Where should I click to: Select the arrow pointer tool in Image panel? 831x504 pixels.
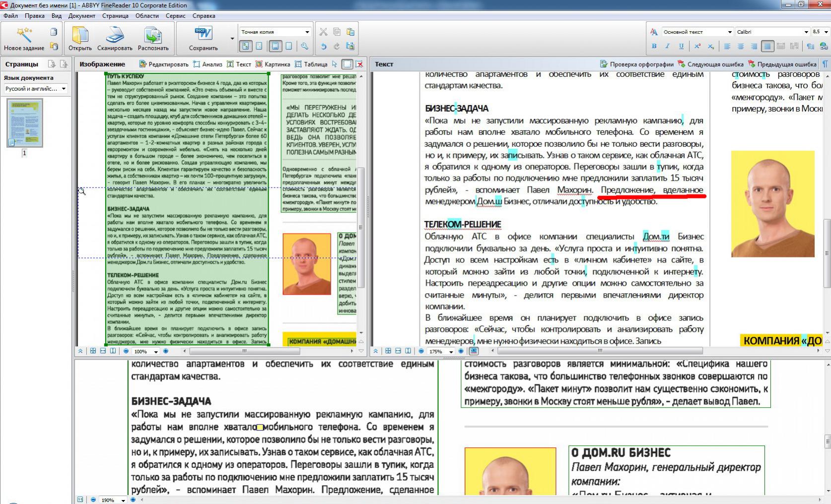335,64
